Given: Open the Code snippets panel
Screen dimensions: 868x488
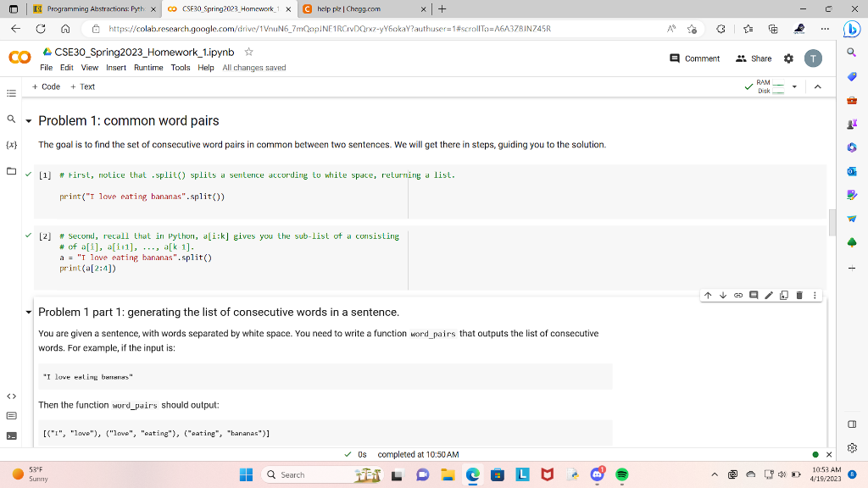Looking at the screenshot, I should (10, 395).
